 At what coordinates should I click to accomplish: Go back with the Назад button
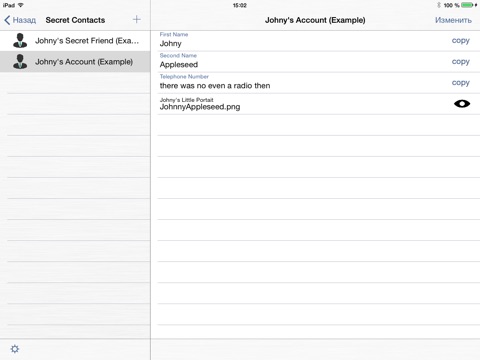20,20
